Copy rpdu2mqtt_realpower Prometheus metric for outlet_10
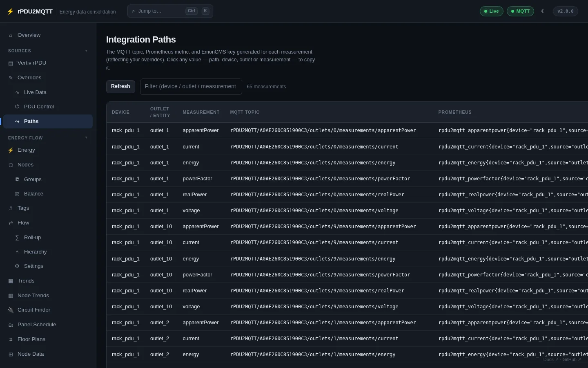Screen dimensions: 588x368 (513, 290)
